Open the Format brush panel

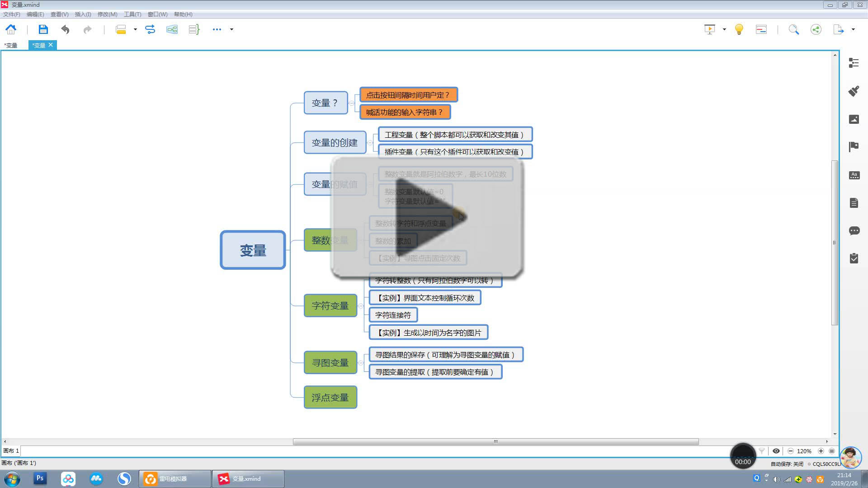click(x=854, y=91)
